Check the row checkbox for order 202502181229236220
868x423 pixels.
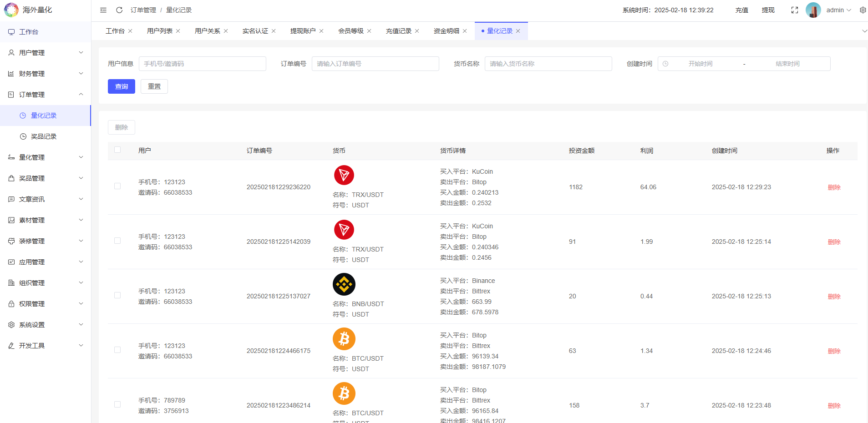117,186
